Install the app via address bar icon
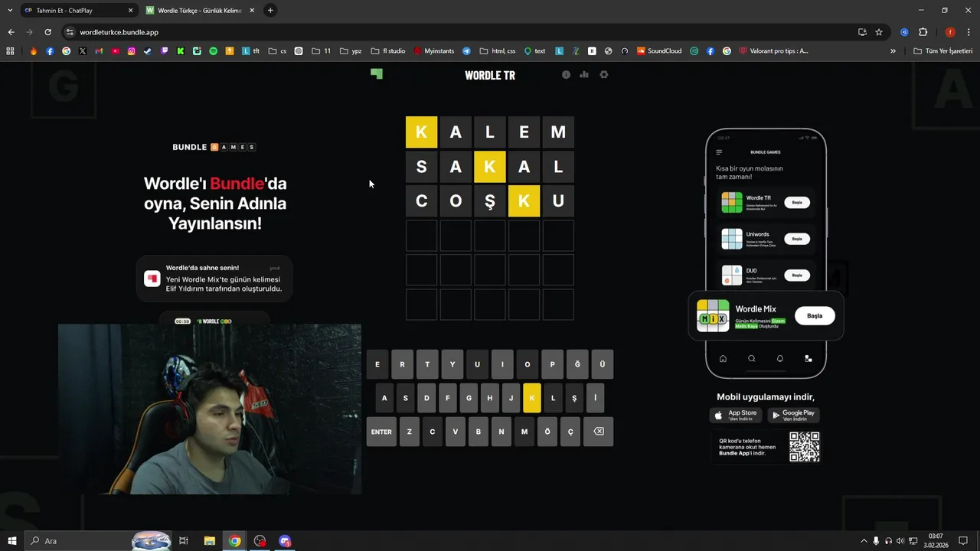The image size is (980, 551). coord(862,32)
